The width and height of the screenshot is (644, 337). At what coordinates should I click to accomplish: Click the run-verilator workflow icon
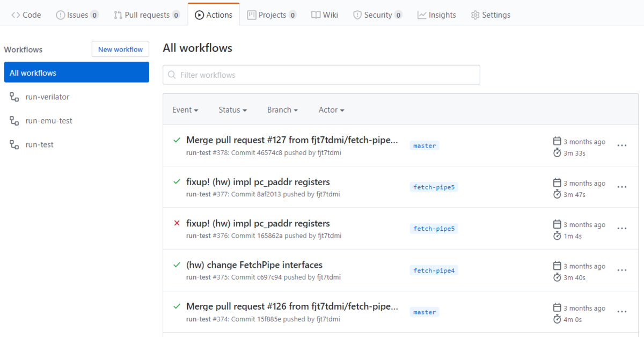tap(14, 97)
